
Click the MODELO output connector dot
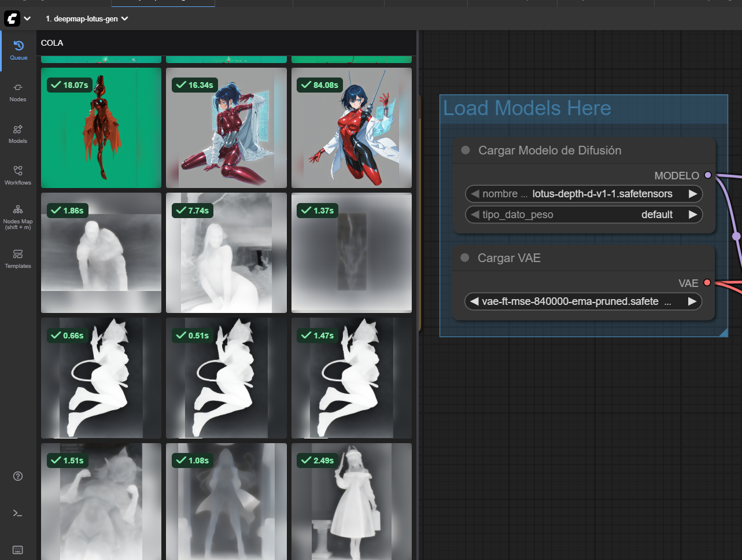tap(708, 175)
